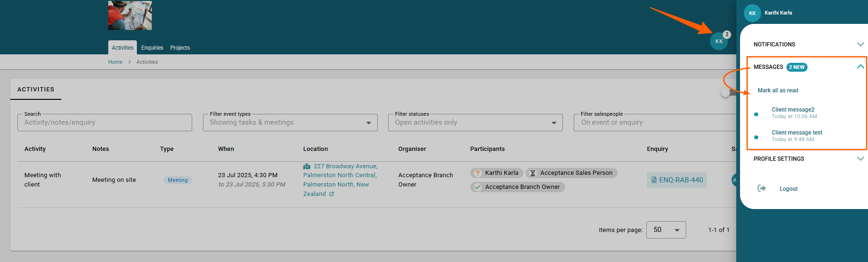Click the map icon beside 227 Broadway Avenue
This screenshot has height=262, width=868.
pos(307,166)
